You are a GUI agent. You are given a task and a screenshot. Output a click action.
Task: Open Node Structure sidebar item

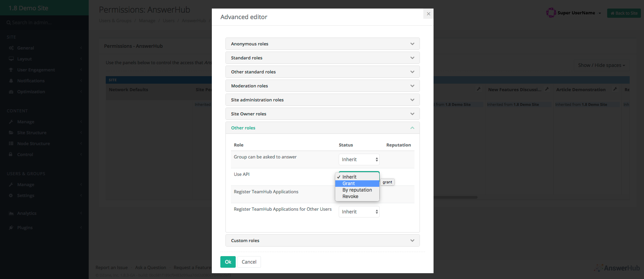(44, 143)
